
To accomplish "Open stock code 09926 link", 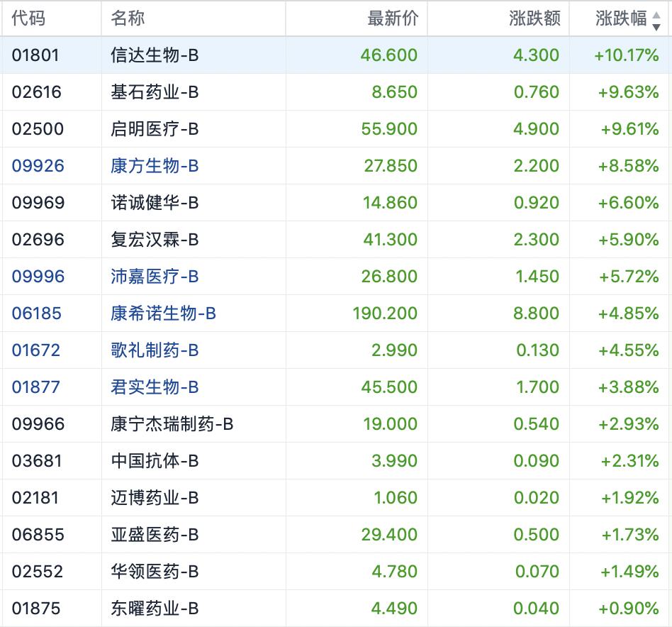I will [x=38, y=166].
